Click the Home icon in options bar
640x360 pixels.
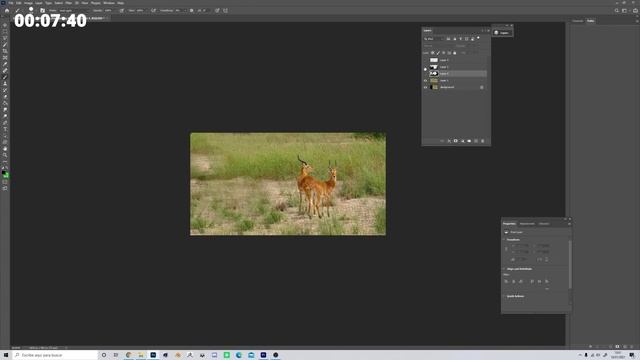[7, 11]
